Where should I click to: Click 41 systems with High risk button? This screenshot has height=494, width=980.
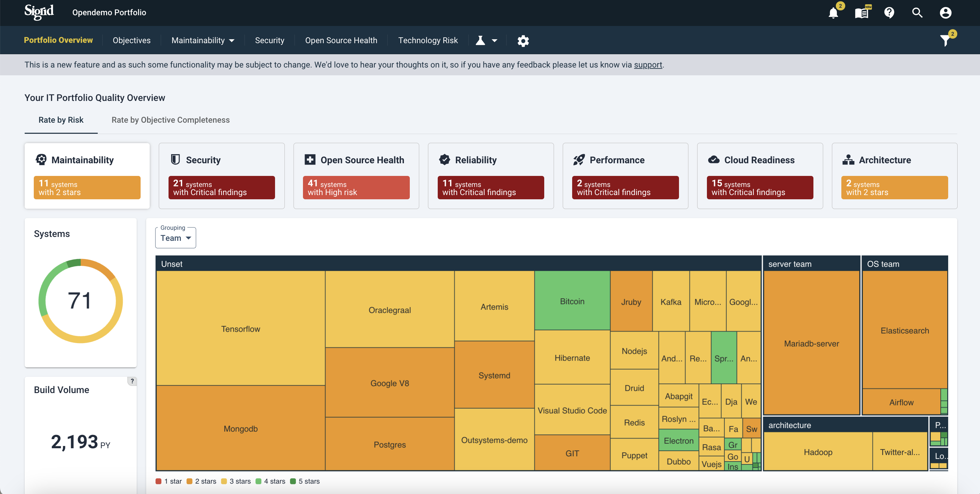point(356,188)
